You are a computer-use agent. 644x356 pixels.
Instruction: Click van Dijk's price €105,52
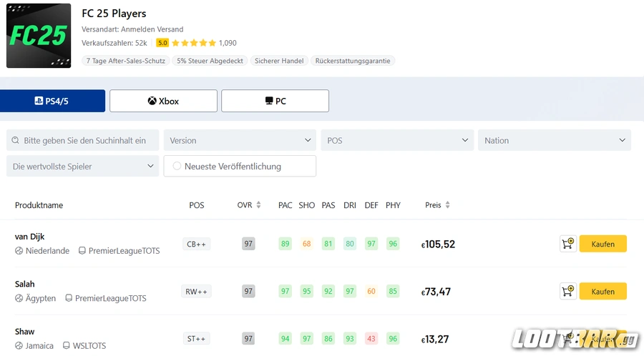click(438, 244)
